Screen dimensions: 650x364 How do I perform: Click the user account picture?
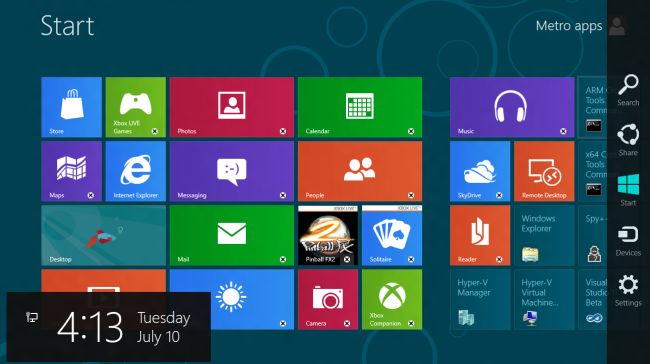[617, 26]
